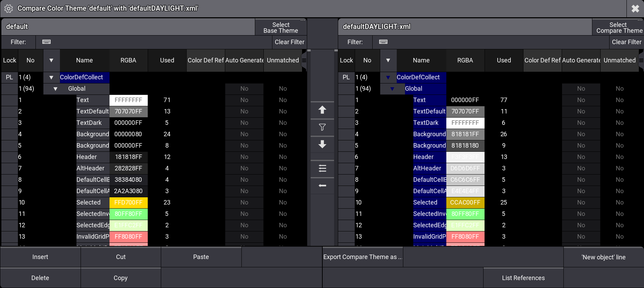This screenshot has width=644, height=288.
Task: Click keyboard icon in defaultDAYLIGHT Filter field
Action: [x=383, y=42]
